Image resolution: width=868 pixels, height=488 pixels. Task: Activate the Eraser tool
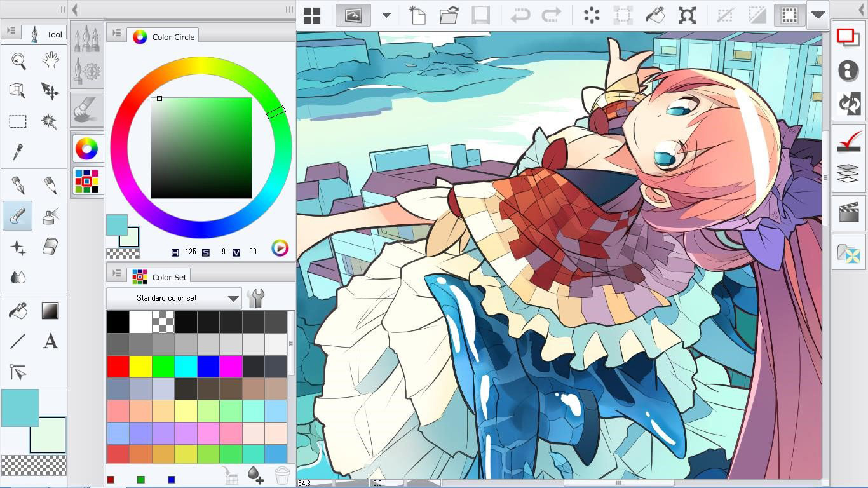point(50,248)
